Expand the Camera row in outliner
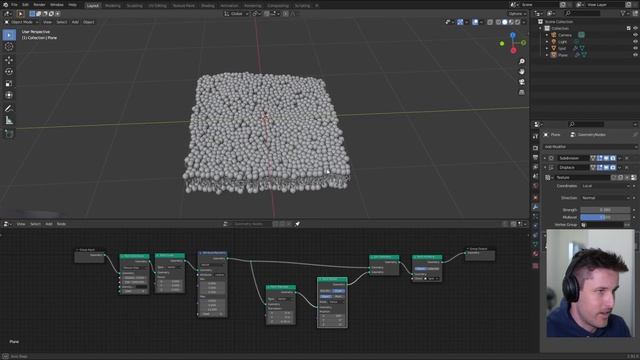The image size is (640, 360). (547, 35)
